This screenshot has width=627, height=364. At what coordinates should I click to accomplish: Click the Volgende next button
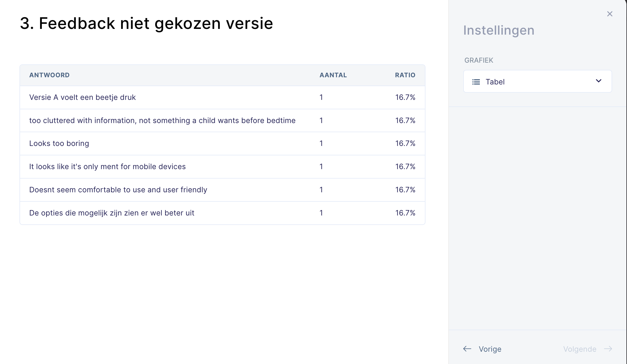[x=579, y=349]
